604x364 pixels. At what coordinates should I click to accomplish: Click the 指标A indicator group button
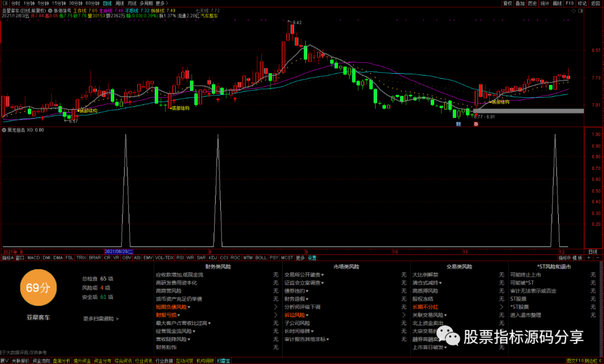[x=8, y=258]
